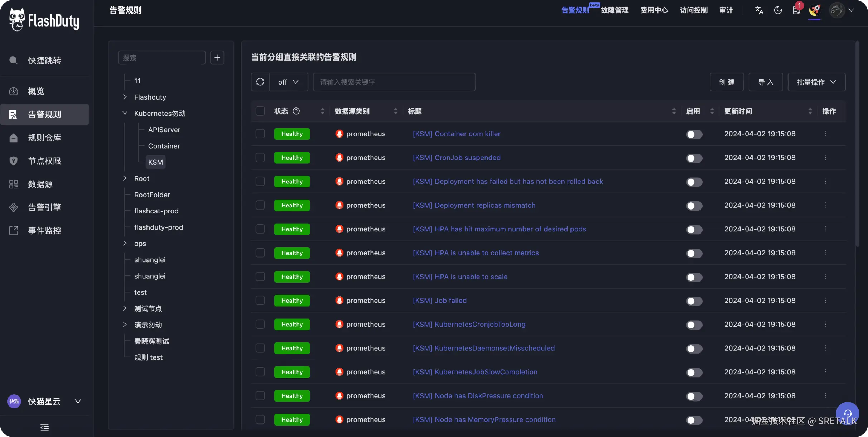The image size is (868, 437).
Task: Click the plus icon to add group
Action: [217, 58]
